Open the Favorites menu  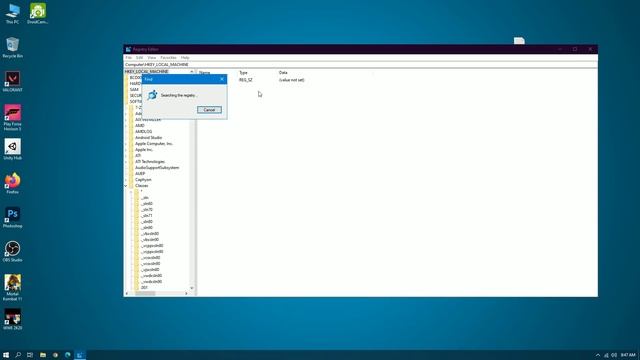(x=168, y=58)
